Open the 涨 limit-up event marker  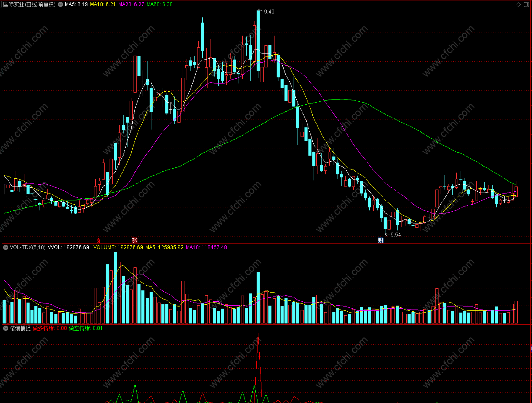pyautogui.click(x=134, y=240)
